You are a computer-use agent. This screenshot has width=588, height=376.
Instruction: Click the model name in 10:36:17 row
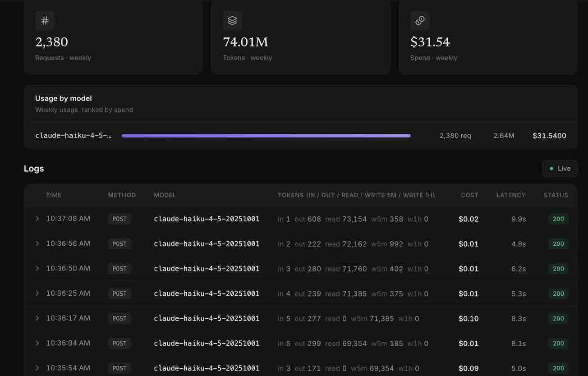click(207, 318)
